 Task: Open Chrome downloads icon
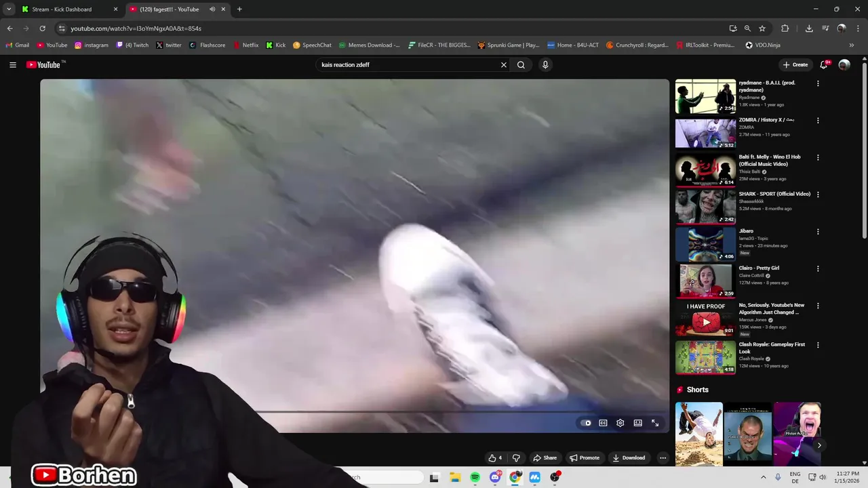click(809, 28)
